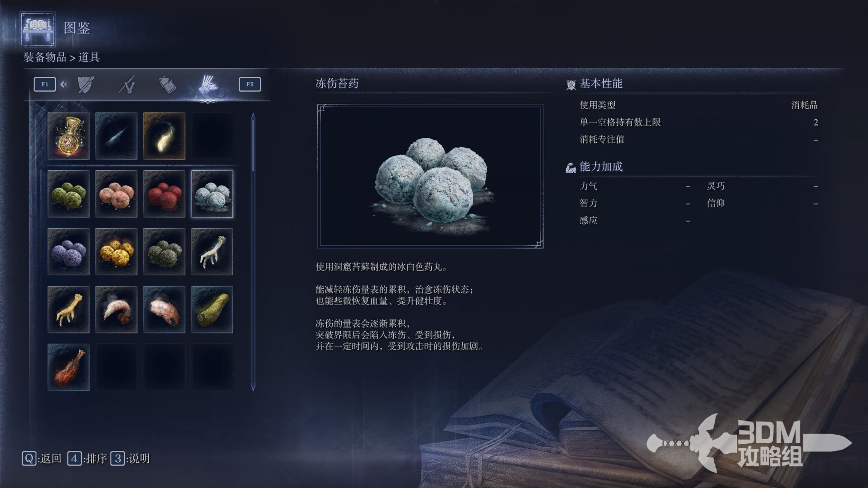This screenshot has width=868, height=488.
Task: Click the Q 返回 back button
Action: click(42, 459)
